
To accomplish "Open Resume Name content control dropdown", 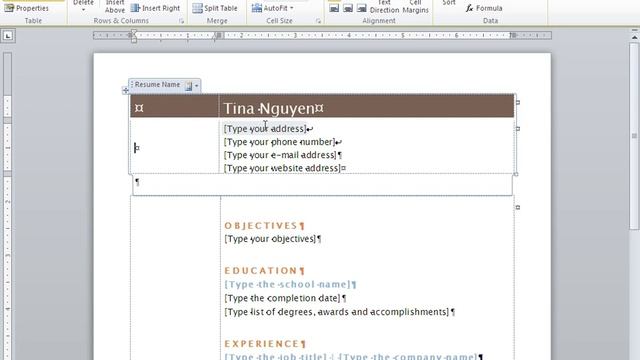I will (196, 86).
